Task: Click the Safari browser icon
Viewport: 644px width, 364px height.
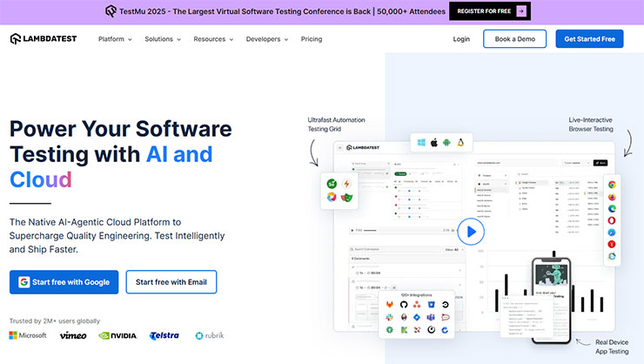Action: click(x=612, y=233)
